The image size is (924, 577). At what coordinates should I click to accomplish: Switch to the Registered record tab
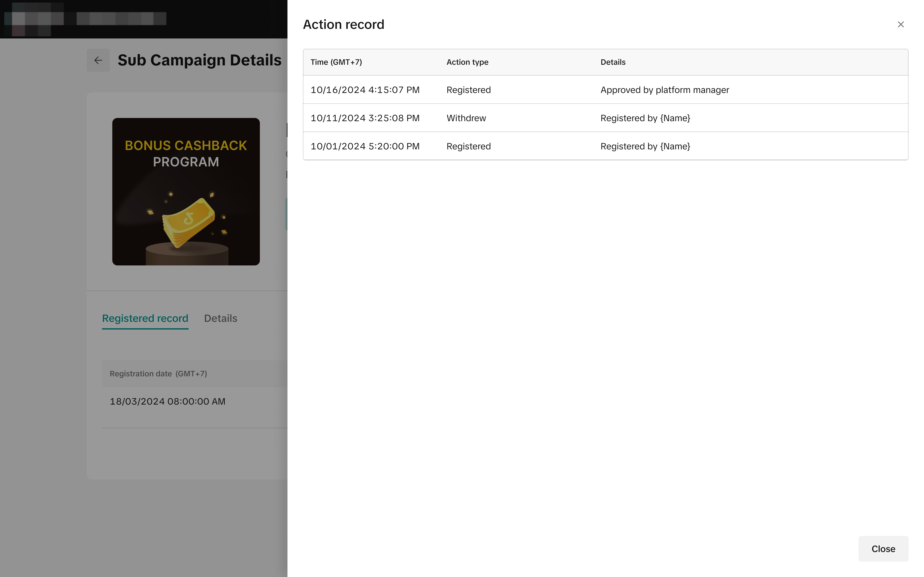click(145, 318)
